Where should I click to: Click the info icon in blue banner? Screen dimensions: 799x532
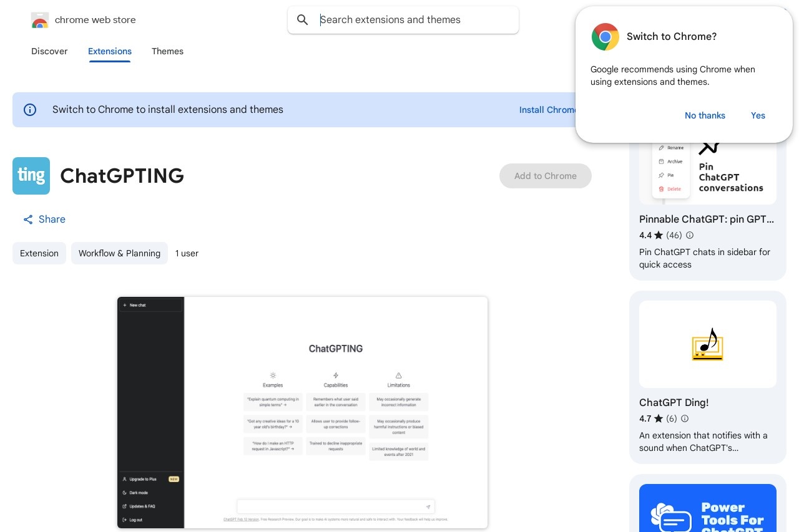(30, 110)
